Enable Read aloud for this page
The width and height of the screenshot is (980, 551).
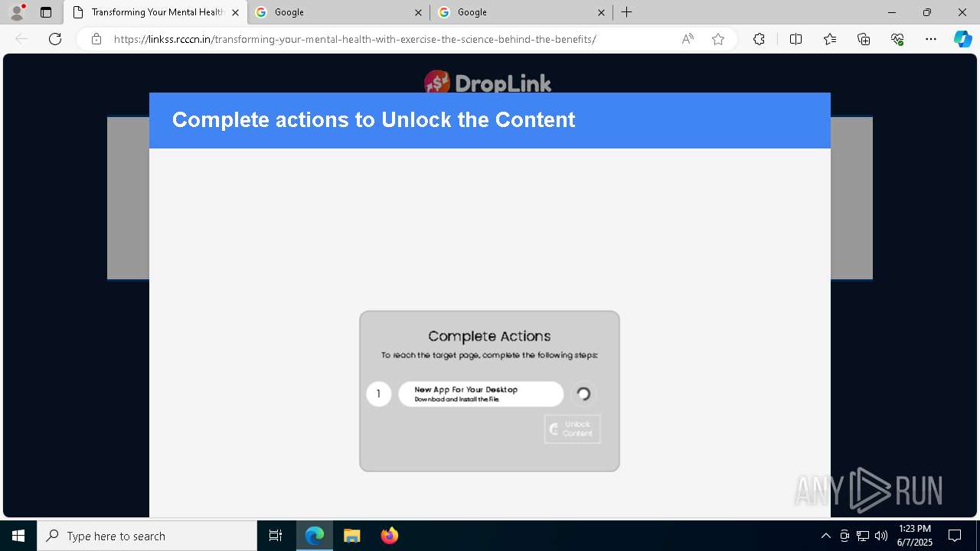tap(688, 39)
